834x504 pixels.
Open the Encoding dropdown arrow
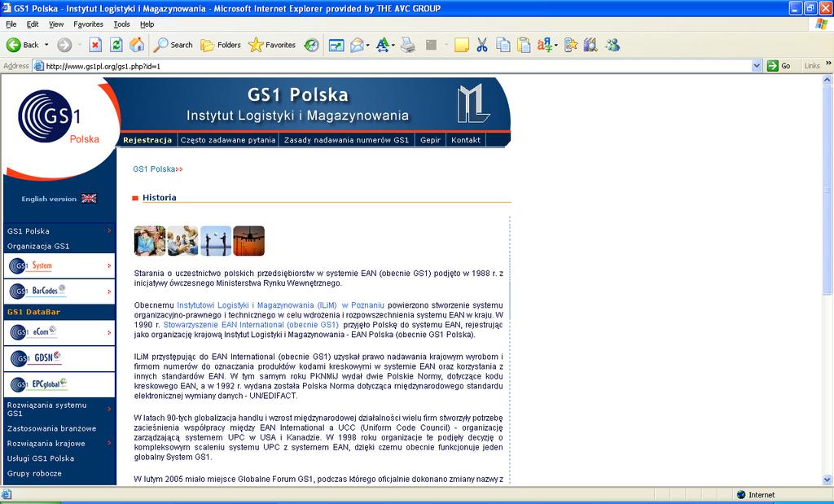[555, 46]
